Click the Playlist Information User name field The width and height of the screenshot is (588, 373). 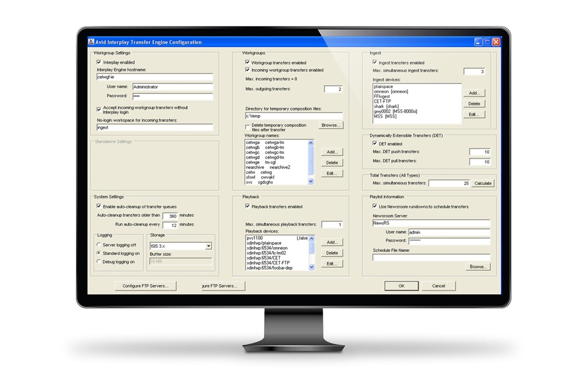tap(449, 232)
